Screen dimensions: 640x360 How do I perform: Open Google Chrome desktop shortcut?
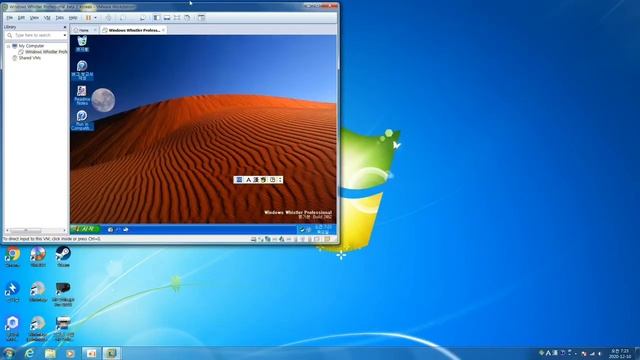12,257
